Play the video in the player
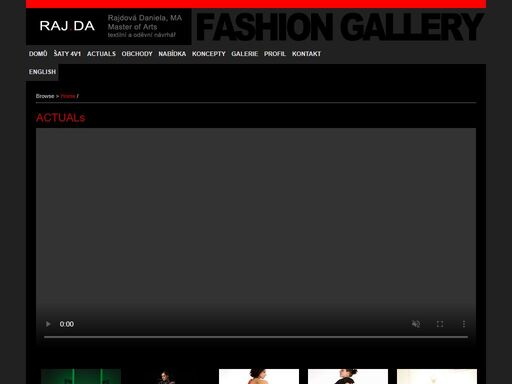 [48, 324]
